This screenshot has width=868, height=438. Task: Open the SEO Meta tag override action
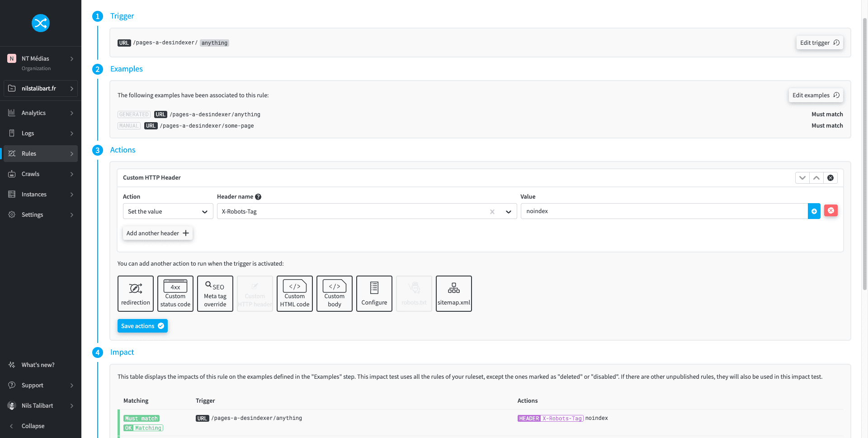[215, 293]
